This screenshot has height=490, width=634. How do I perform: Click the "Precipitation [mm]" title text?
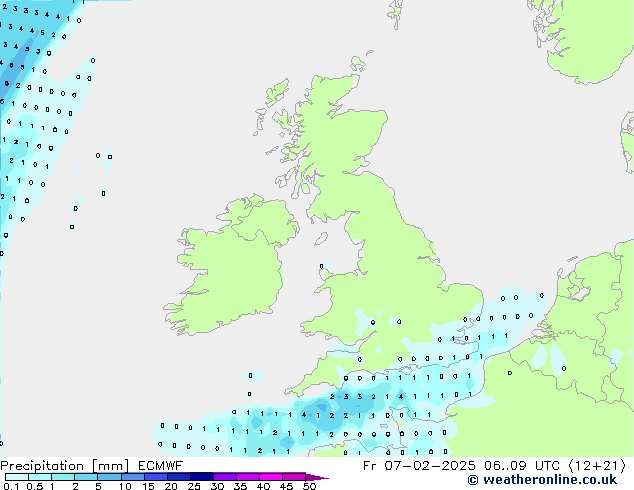(65, 466)
